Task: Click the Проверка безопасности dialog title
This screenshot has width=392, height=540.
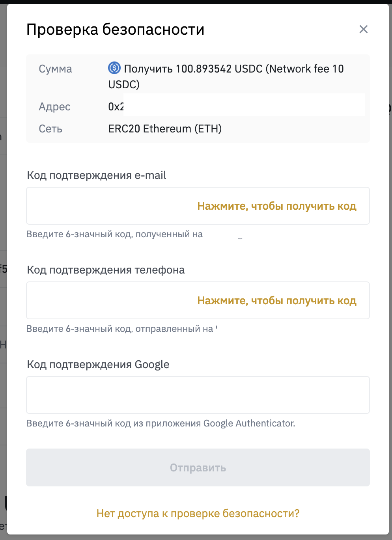Action: click(x=115, y=30)
